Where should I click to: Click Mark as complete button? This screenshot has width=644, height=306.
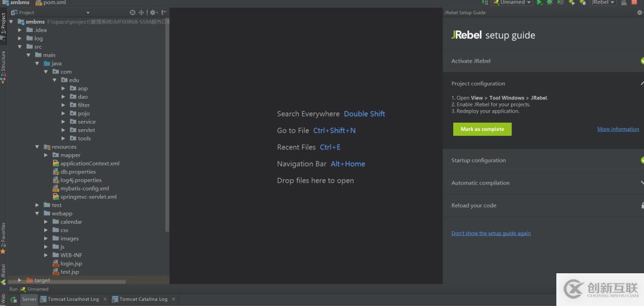pyautogui.click(x=482, y=129)
